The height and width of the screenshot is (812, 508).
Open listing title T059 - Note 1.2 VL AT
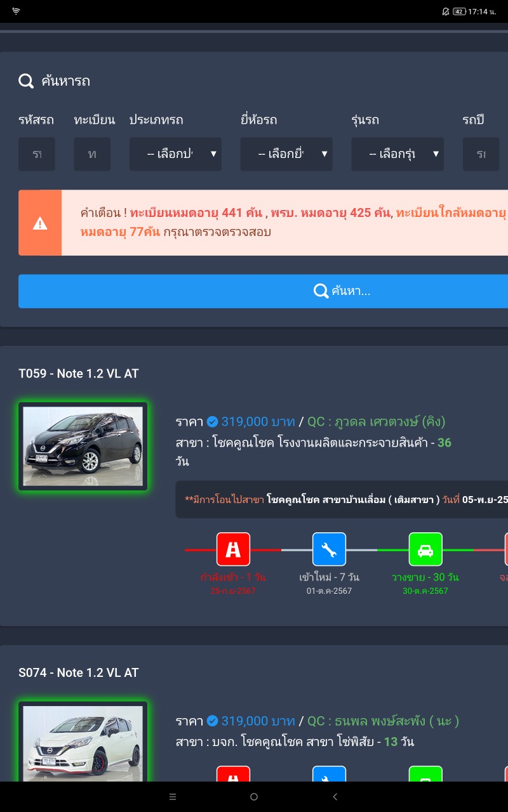pos(79,374)
